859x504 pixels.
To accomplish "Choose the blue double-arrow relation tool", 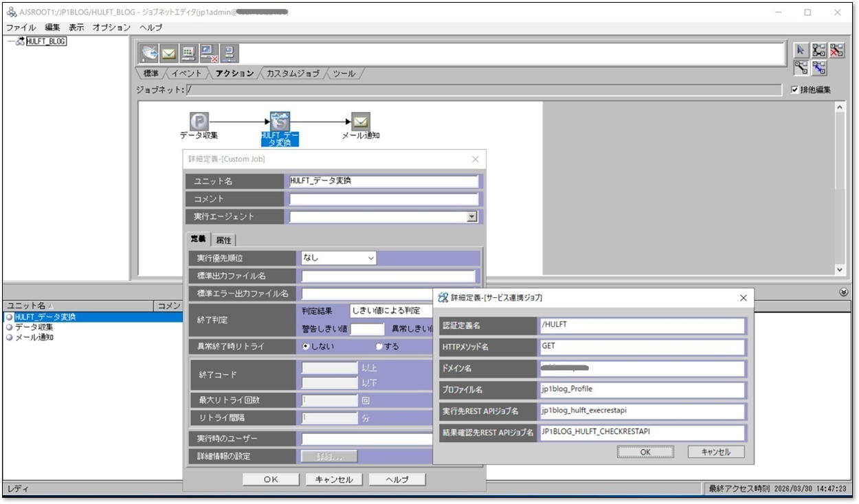I will 818,67.
